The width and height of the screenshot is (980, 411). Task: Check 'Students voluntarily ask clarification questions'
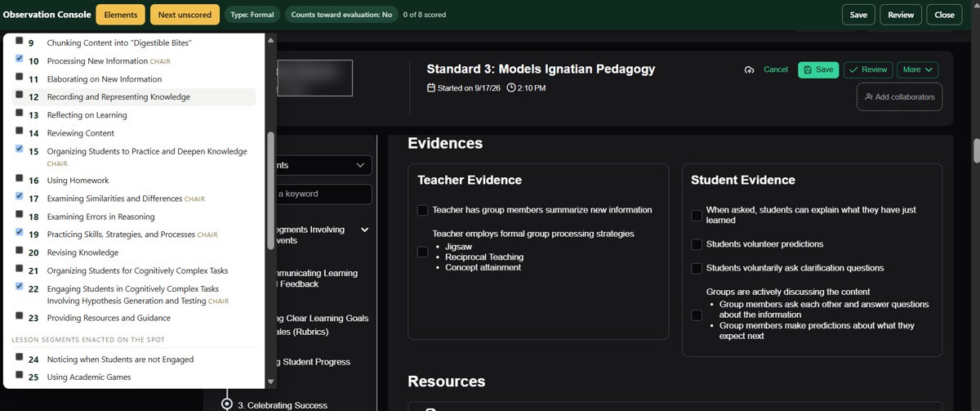tap(697, 268)
